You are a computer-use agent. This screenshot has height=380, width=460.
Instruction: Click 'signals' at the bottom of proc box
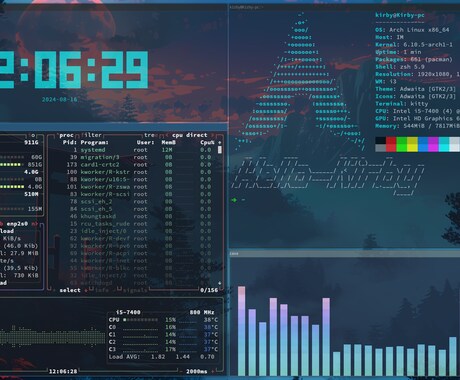(135, 290)
